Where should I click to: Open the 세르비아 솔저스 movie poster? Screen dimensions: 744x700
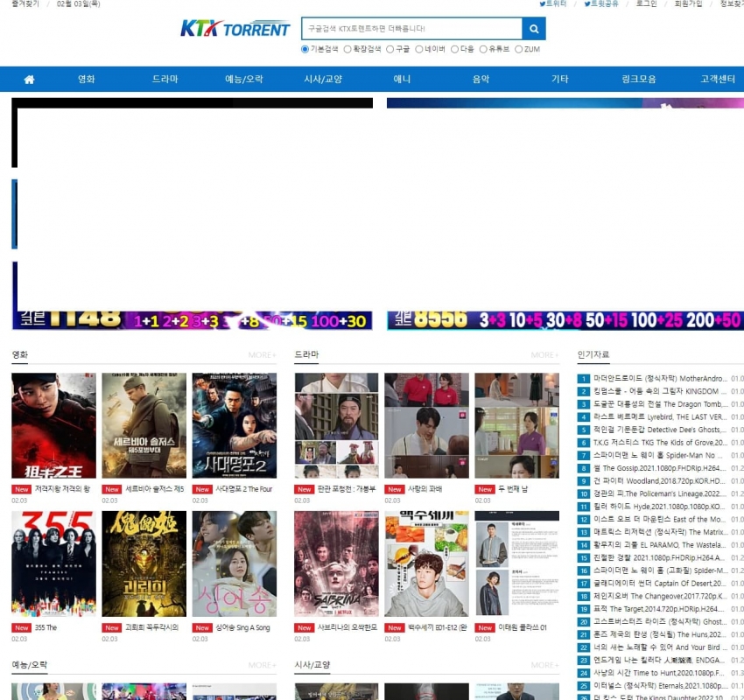point(144,425)
